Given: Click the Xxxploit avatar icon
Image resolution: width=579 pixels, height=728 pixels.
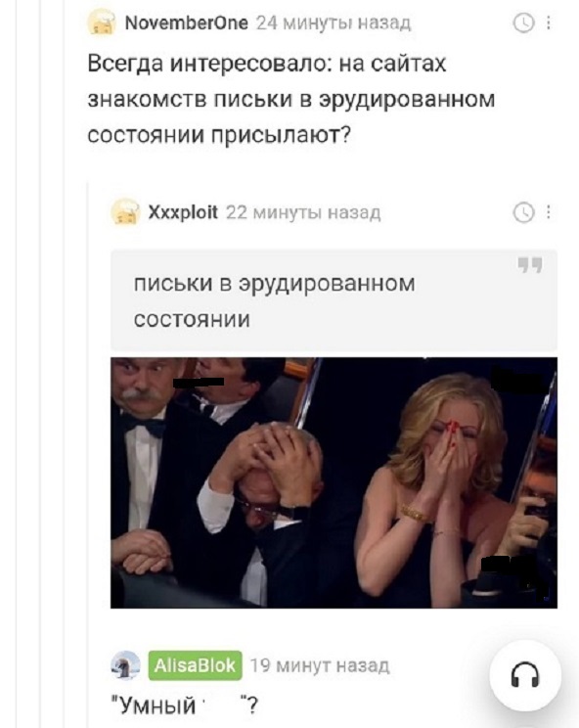Looking at the screenshot, I should coord(125,211).
